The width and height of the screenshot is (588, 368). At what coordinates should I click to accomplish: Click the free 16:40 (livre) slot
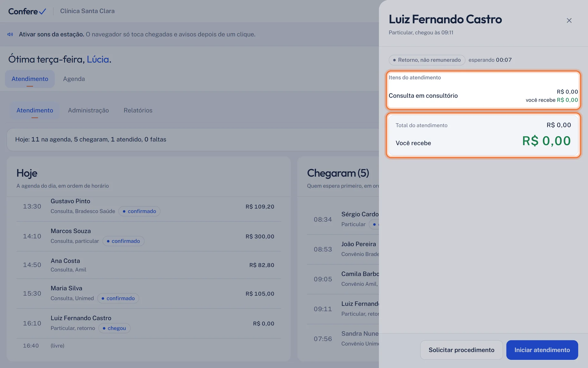click(x=149, y=346)
